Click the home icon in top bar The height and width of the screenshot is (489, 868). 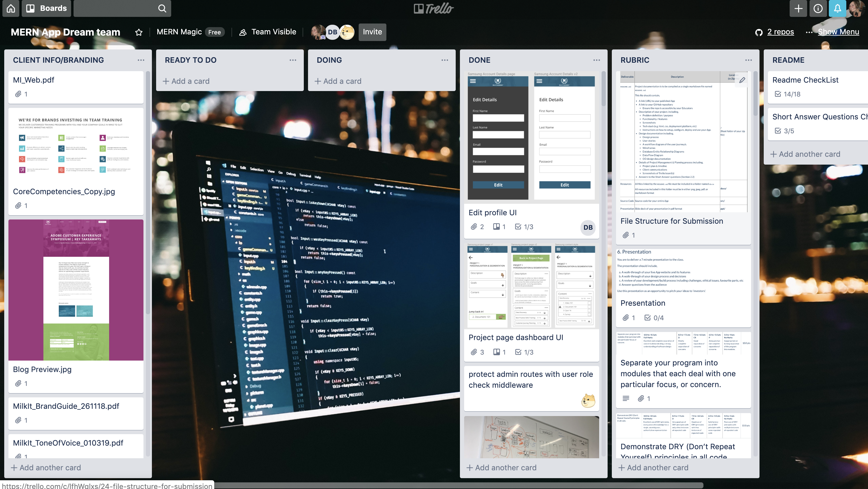[x=11, y=8]
